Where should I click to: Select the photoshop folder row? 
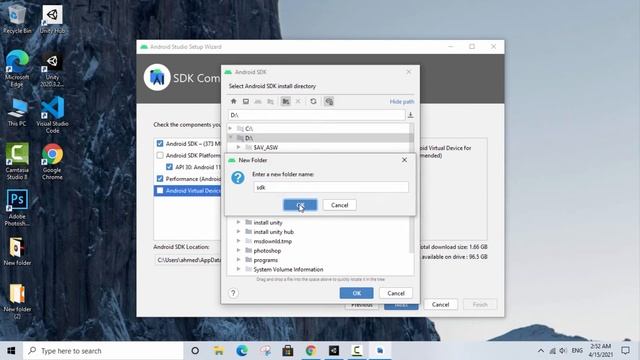point(318,251)
